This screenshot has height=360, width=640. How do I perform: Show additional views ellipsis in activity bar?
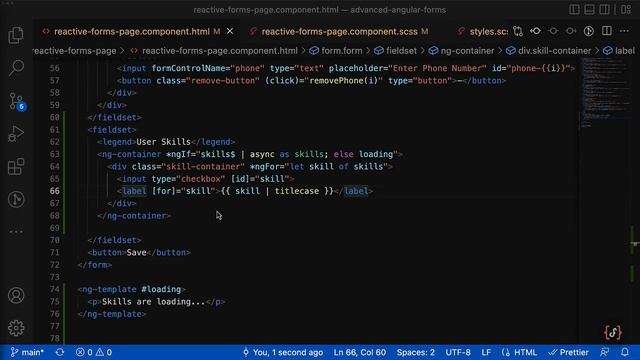(x=16, y=231)
